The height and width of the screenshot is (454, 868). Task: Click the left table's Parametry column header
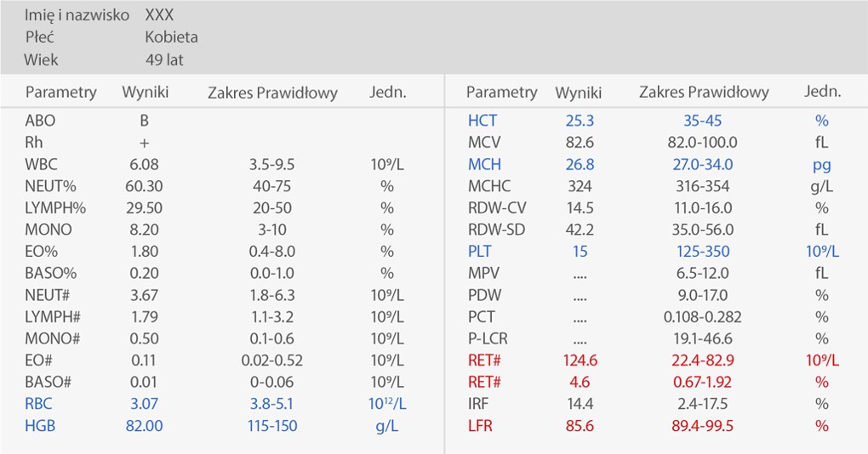[x=60, y=92]
